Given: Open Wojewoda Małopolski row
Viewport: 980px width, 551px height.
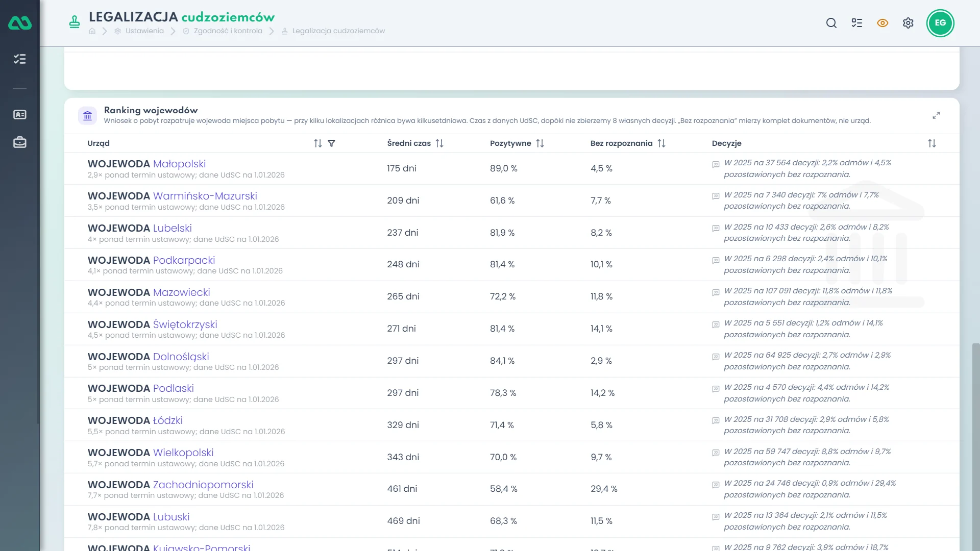Looking at the screenshot, I should (x=511, y=169).
